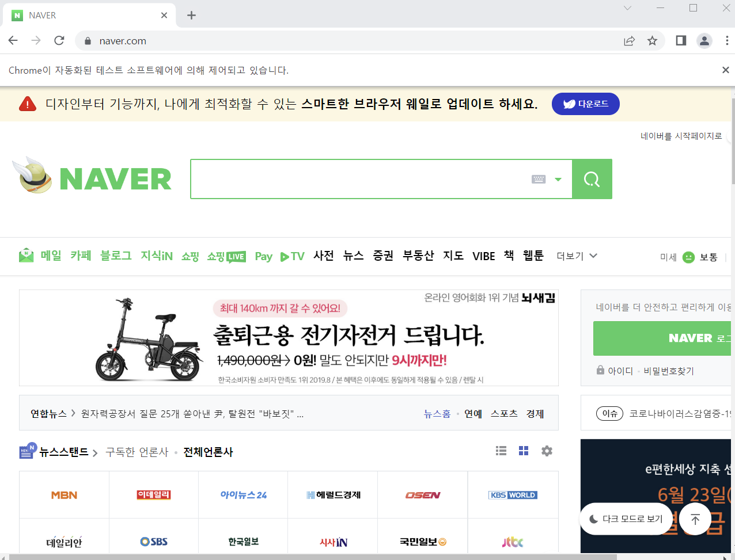735x560 pixels.
Task: Click the red warning icon in the update banner
Action: 28,104
